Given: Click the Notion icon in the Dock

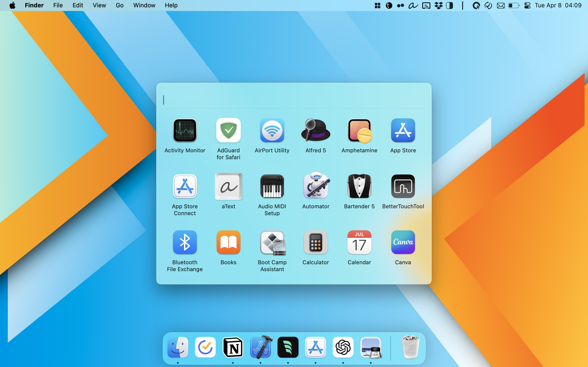Looking at the screenshot, I should coord(233,347).
